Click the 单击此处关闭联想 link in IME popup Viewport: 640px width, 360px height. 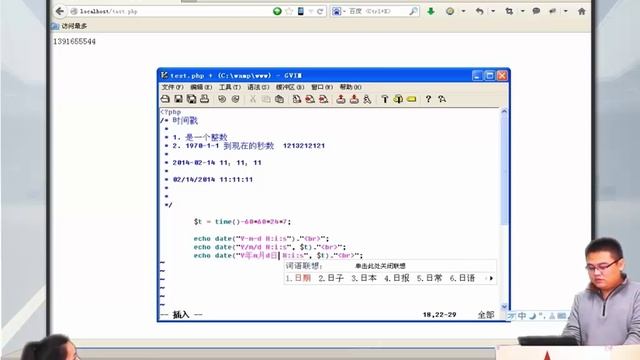pyautogui.click(x=380, y=266)
